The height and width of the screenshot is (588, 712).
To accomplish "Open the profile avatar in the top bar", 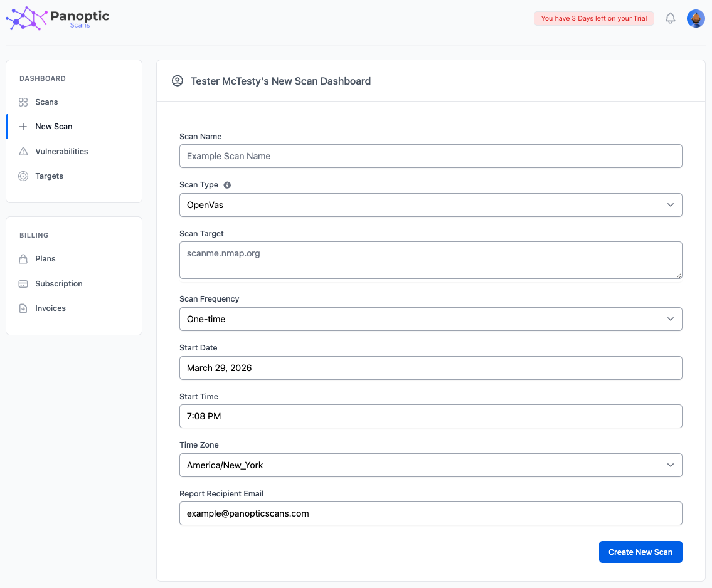I will (x=696, y=18).
